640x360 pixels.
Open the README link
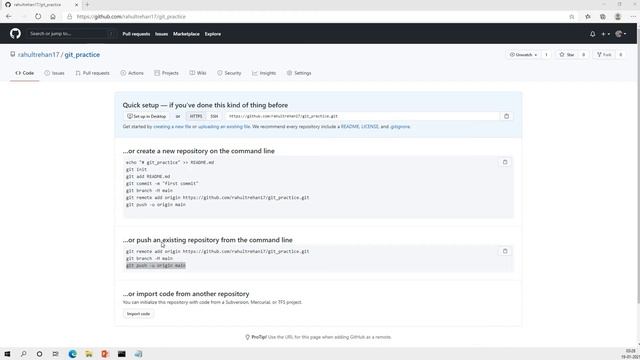click(x=350, y=127)
